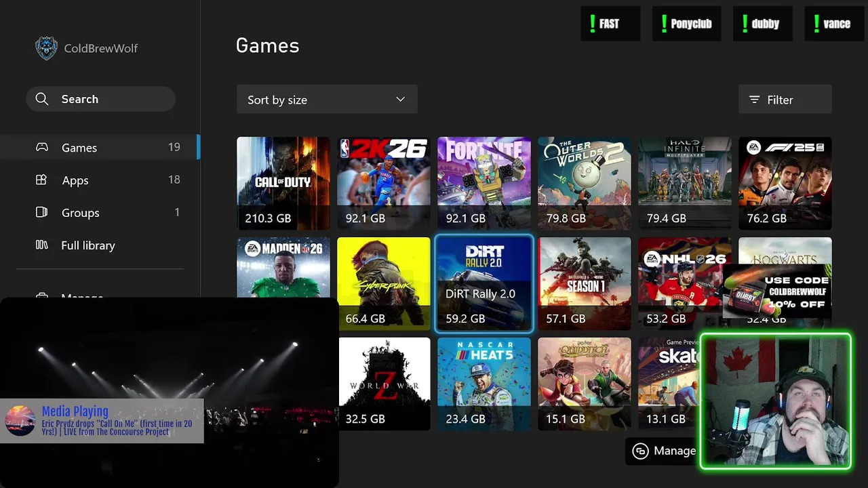
Task: Open the NASCAR Heat 5 tile
Action: [484, 384]
